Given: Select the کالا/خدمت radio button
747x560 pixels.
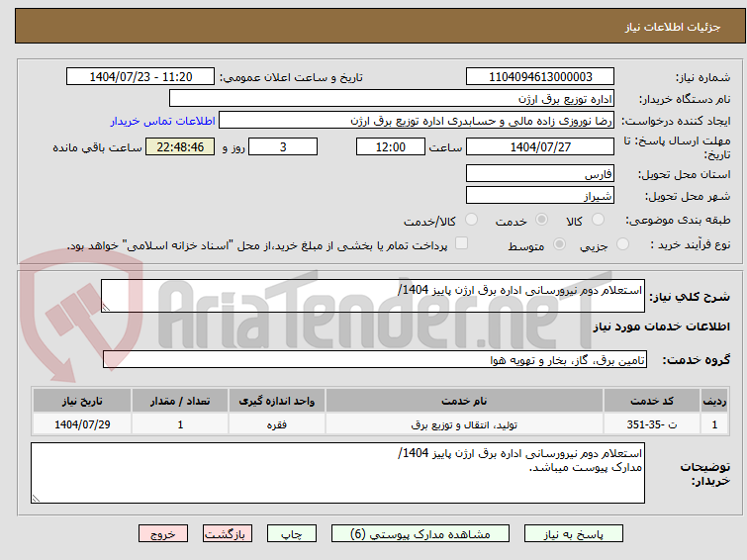Looking at the screenshot, I should (x=471, y=220).
